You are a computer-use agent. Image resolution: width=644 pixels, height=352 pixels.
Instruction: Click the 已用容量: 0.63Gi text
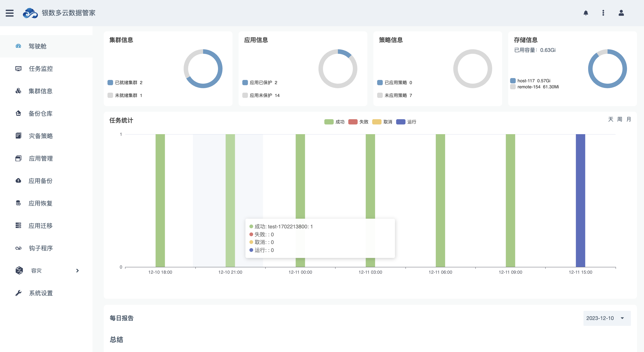tap(535, 50)
